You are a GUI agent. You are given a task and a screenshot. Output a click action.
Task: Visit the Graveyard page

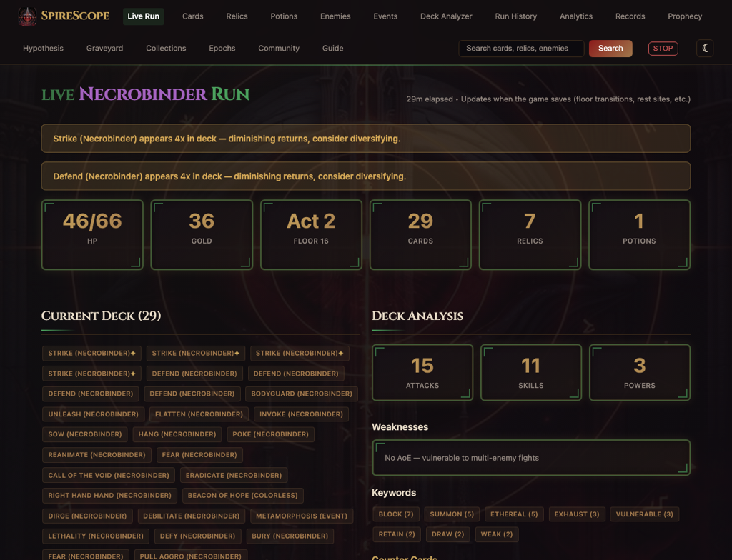point(104,48)
